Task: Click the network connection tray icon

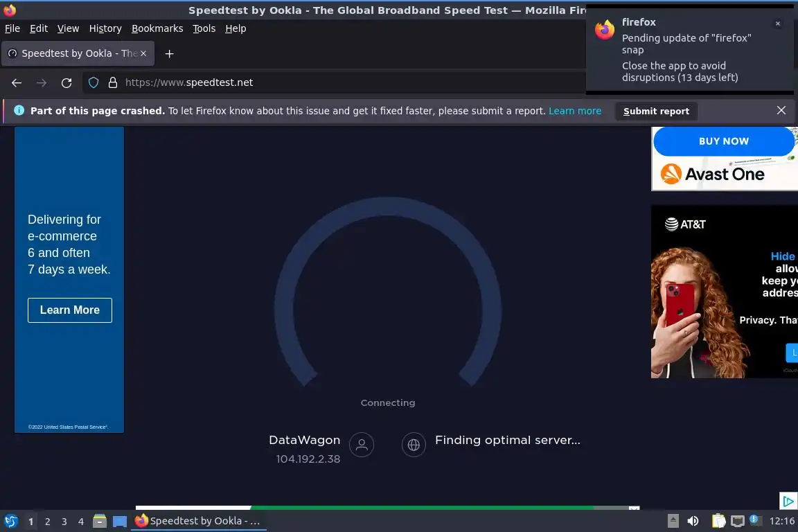Action: [738, 521]
